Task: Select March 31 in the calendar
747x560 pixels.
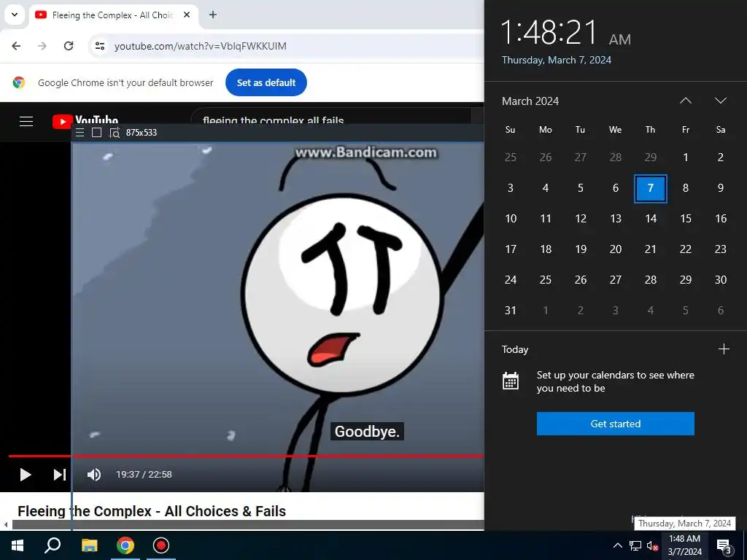Action: coord(510,311)
